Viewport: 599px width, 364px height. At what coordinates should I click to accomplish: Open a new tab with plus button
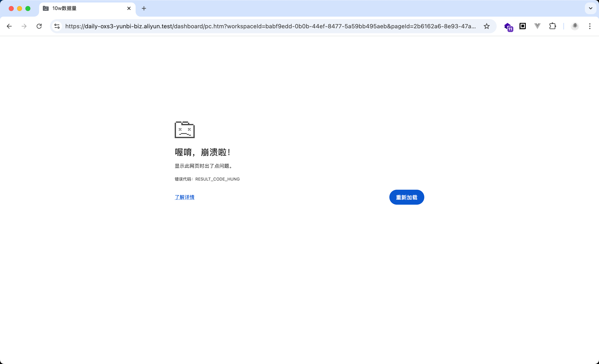(x=144, y=9)
